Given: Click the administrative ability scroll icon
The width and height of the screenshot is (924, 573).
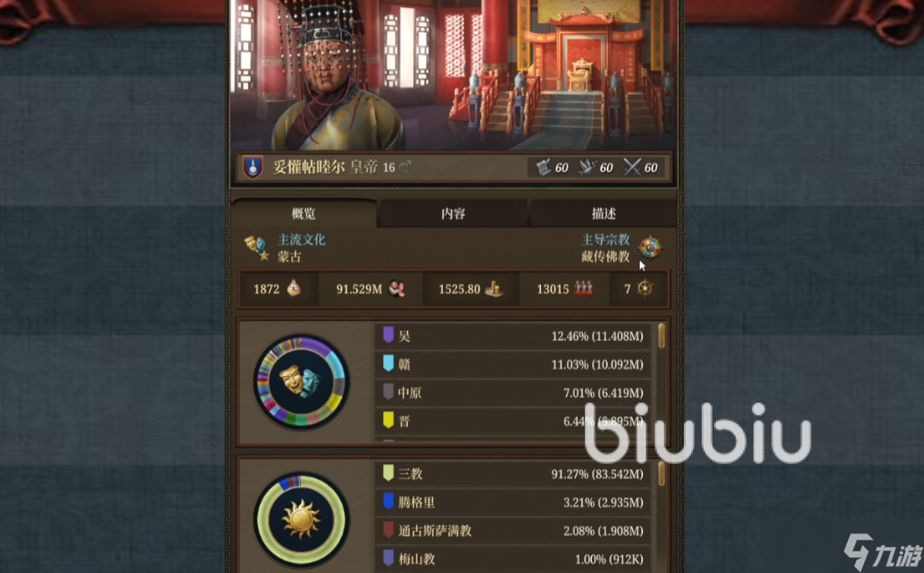Looking at the screenshot, I should click(x=544, y=168).
